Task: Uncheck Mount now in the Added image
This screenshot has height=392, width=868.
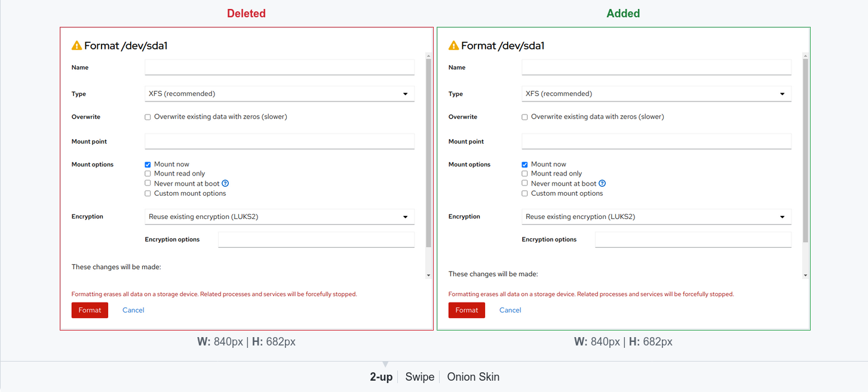Action: coord(525,164)
